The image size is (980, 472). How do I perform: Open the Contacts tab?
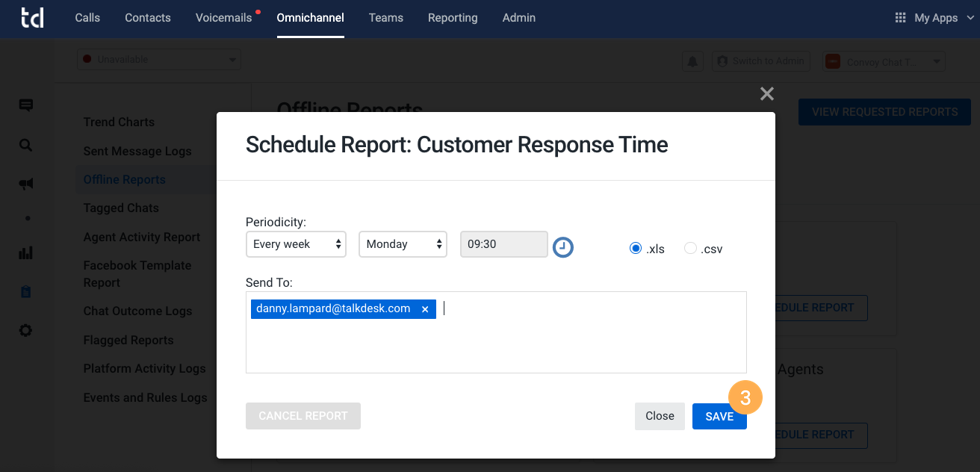(x=148, y=18)
